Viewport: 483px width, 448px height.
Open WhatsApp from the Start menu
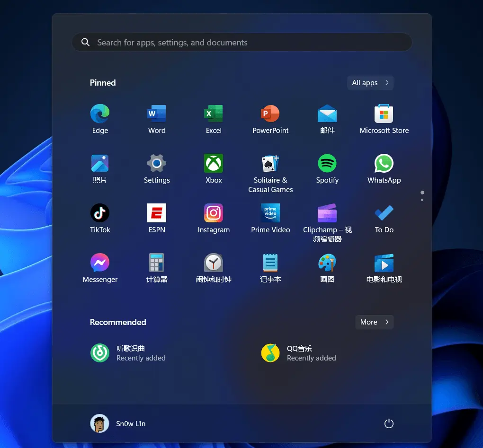[x=384, y=168]
